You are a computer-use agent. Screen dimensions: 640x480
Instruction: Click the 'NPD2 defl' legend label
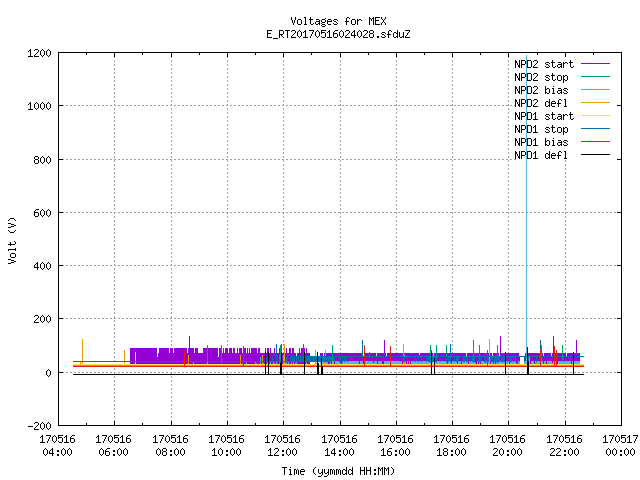click(541, 103)
